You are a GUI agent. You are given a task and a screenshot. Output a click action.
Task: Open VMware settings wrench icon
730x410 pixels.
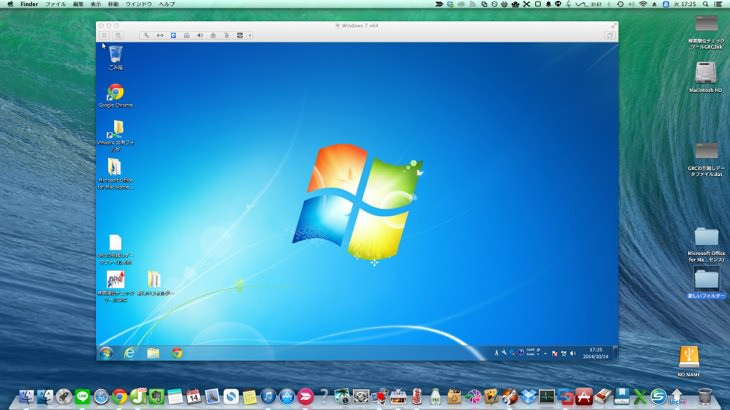(146, 35)
